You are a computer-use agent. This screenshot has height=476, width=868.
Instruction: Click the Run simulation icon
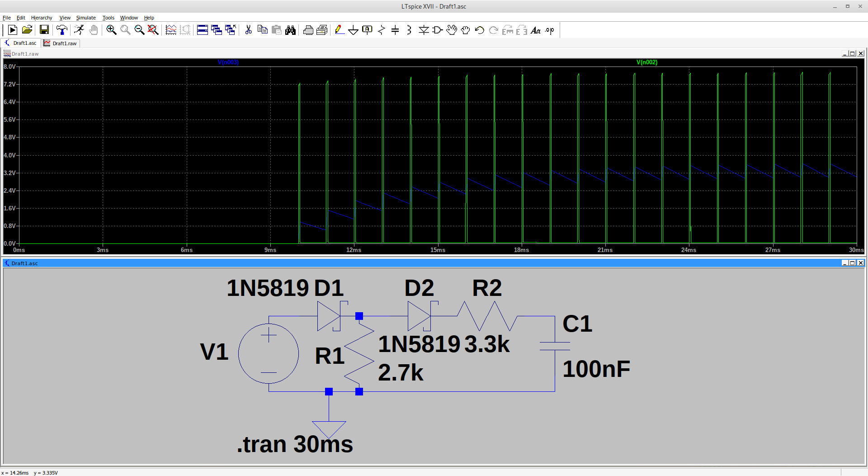79,30
